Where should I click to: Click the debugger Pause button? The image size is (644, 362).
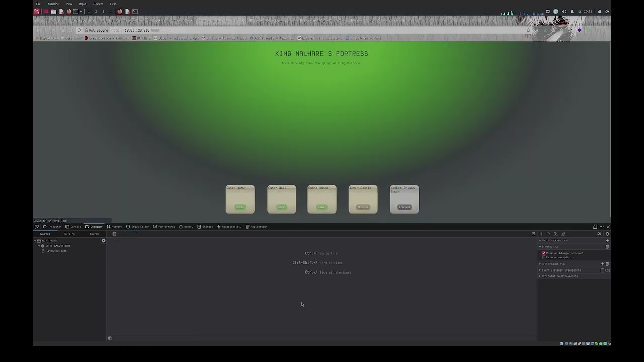pos(541,234)
